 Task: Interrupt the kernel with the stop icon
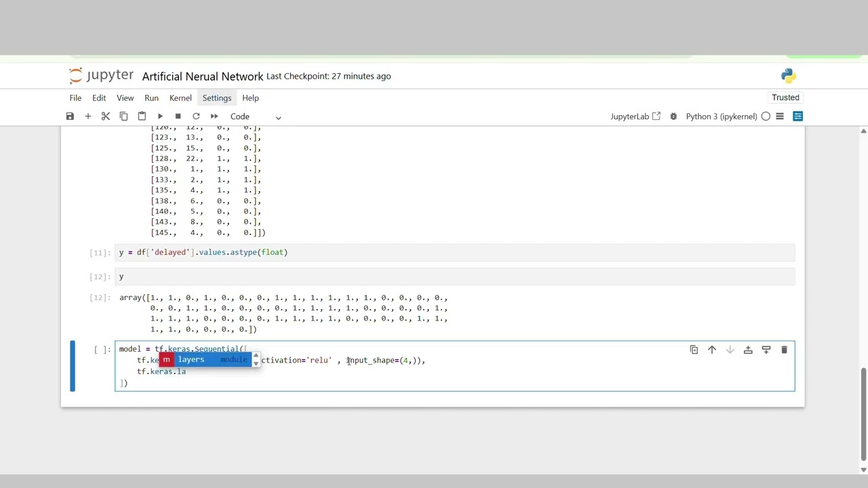click(178, 117)
